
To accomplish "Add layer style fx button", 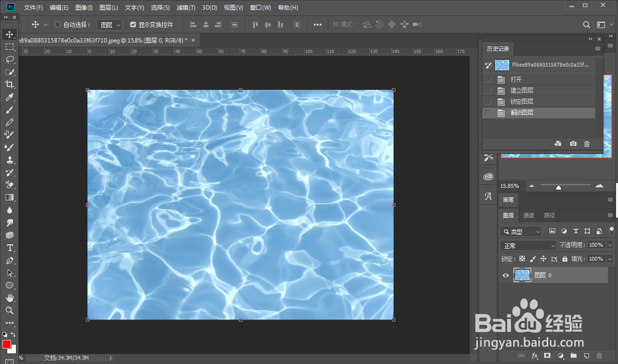I will [534, 356].
